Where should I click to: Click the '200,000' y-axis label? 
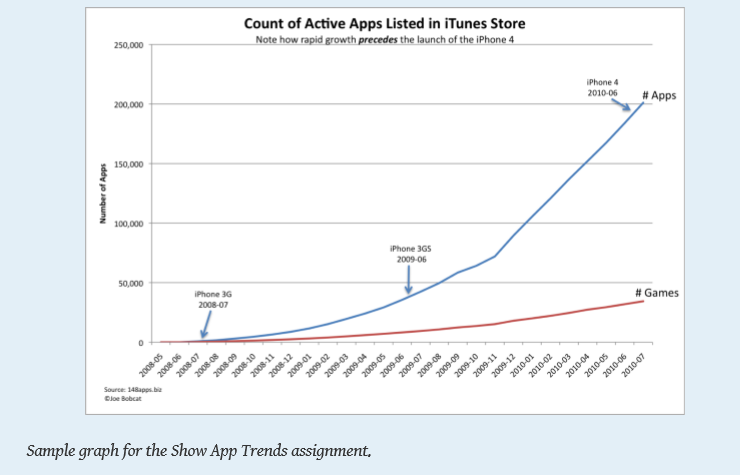(128, 105)
